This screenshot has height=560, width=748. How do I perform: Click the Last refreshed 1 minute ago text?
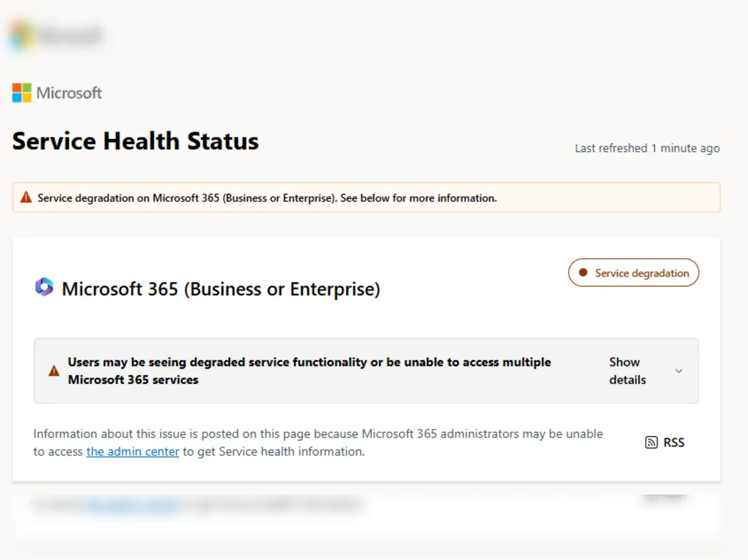pyautogui.click(x=647, y=148)
